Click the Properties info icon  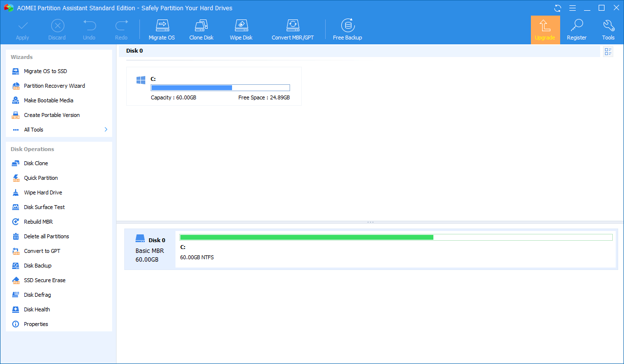click(15, 324)
